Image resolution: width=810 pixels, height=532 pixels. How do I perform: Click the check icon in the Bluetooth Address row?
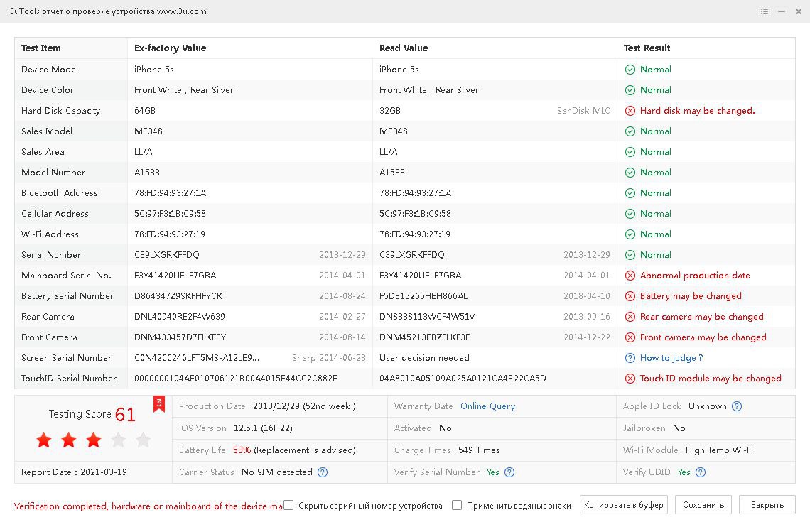tap(630, 194)
